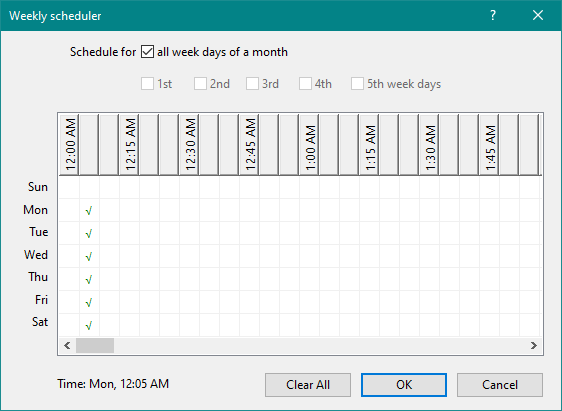Viewport: 562px width, 411px height.
Task: Clear the Tue 12:05 AM checkmark
Action: (x=89, y=233)
